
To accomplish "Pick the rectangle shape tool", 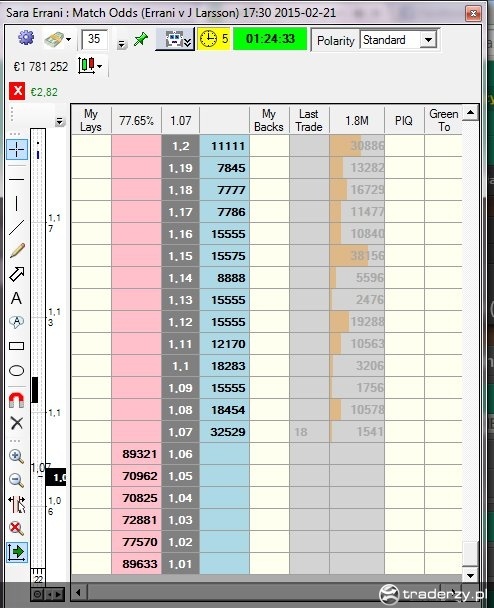I will pyautogui.click(x=16, y=346).
